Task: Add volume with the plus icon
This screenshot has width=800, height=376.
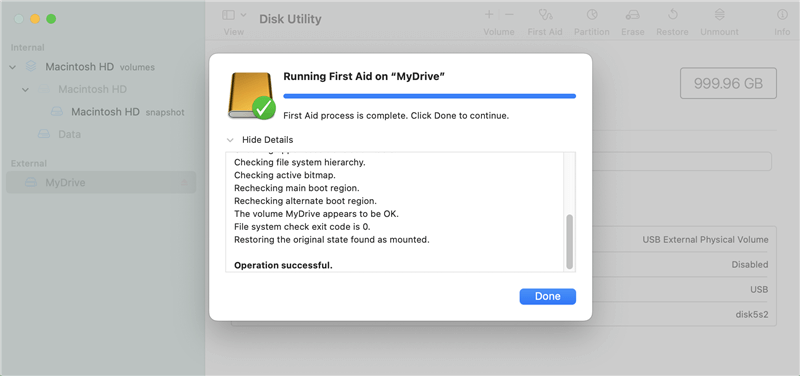Action: tap(489, 15)
